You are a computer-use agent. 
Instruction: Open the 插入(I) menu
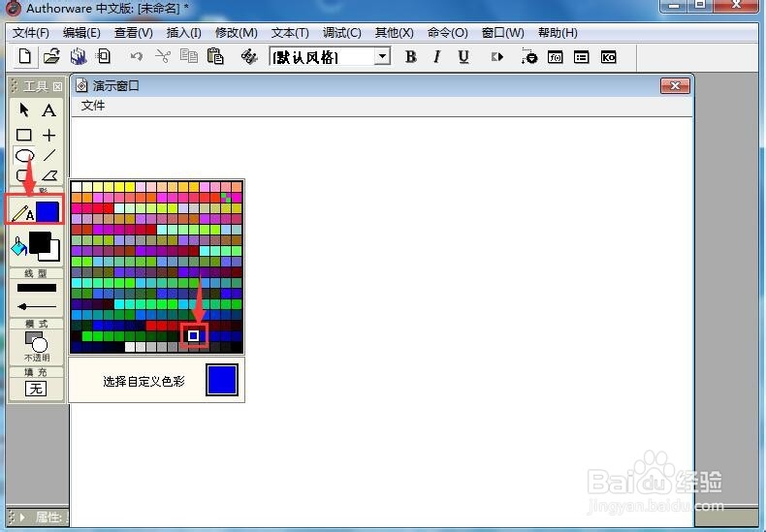tap(183, 33)
